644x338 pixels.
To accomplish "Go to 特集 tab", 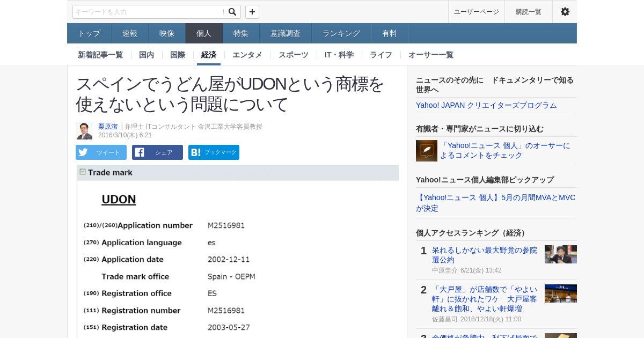I will point(241,33).
